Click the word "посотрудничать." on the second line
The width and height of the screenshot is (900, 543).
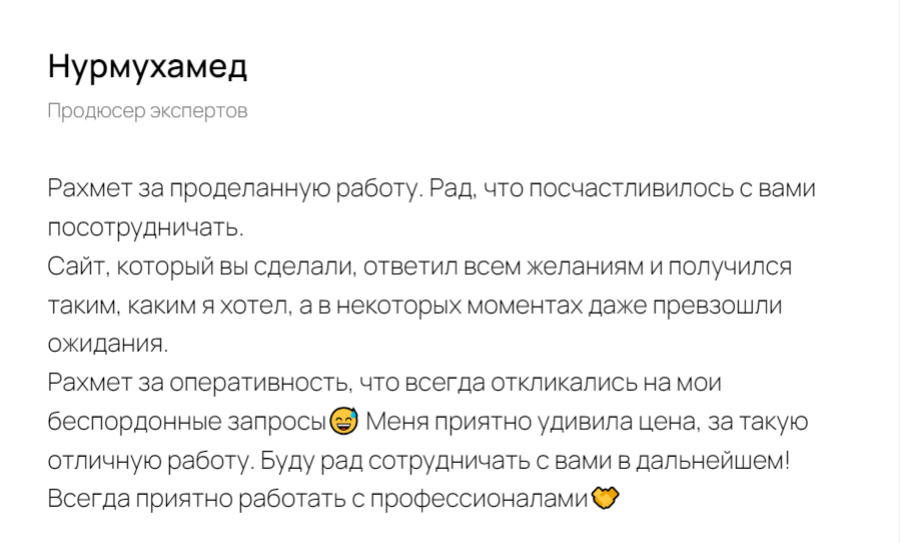(146, 227)
